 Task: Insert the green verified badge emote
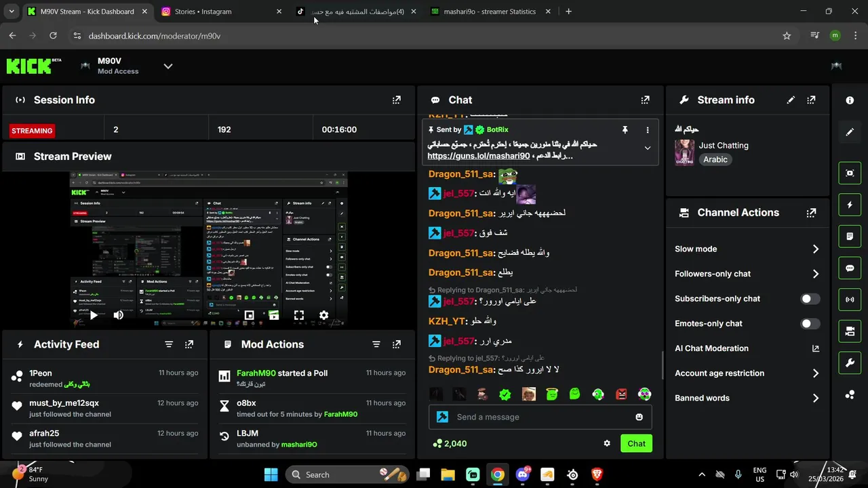click(505, 394)
